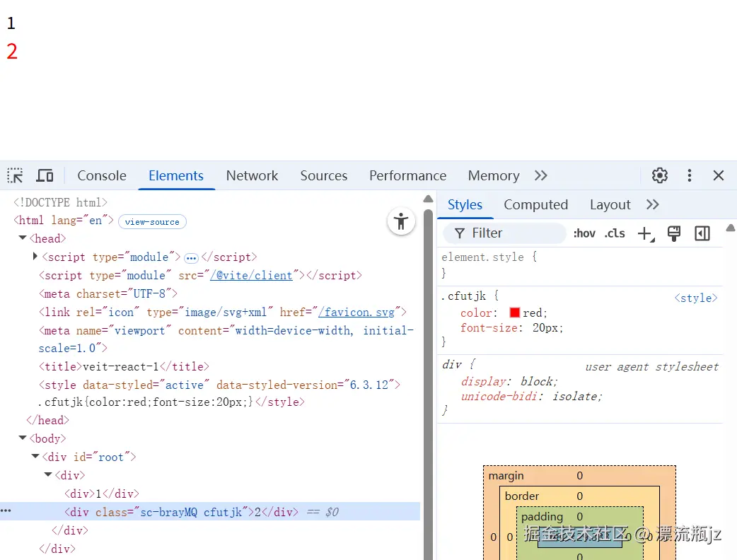
Task: Click the rendering emulation brush icon
Action: click(x=673, y=233)
